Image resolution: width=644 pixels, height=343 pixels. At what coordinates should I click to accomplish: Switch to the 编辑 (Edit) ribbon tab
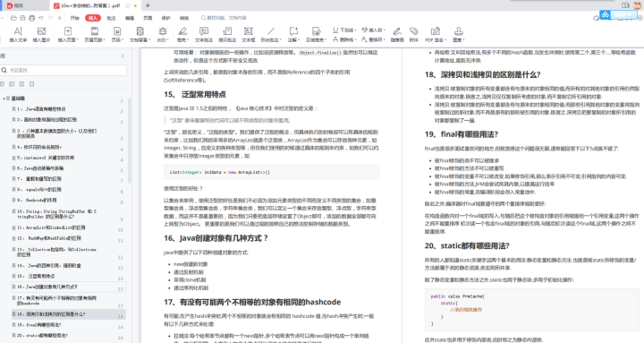[x=130, y=18]
